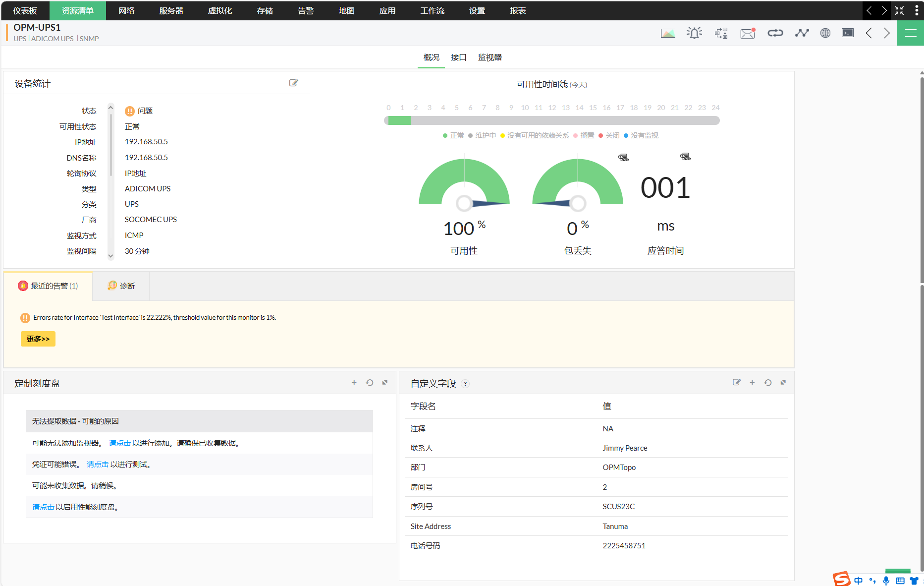Open the performance graph icon in device toolbar

667,33
